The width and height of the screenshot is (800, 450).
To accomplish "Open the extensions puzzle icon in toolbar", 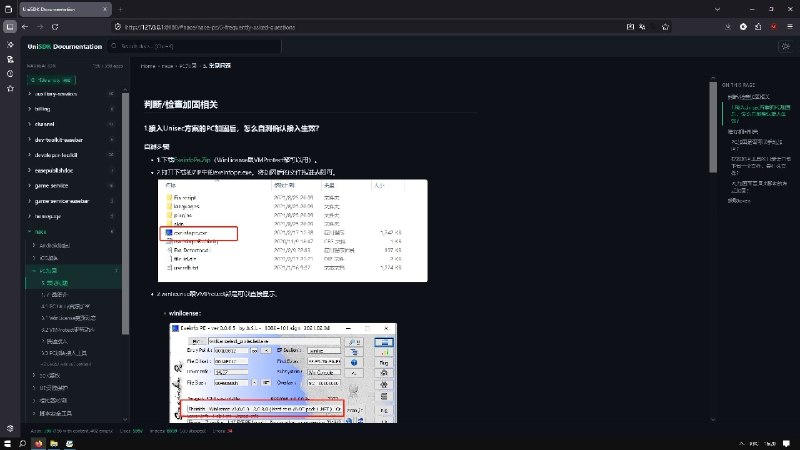I will pos(758,27).
